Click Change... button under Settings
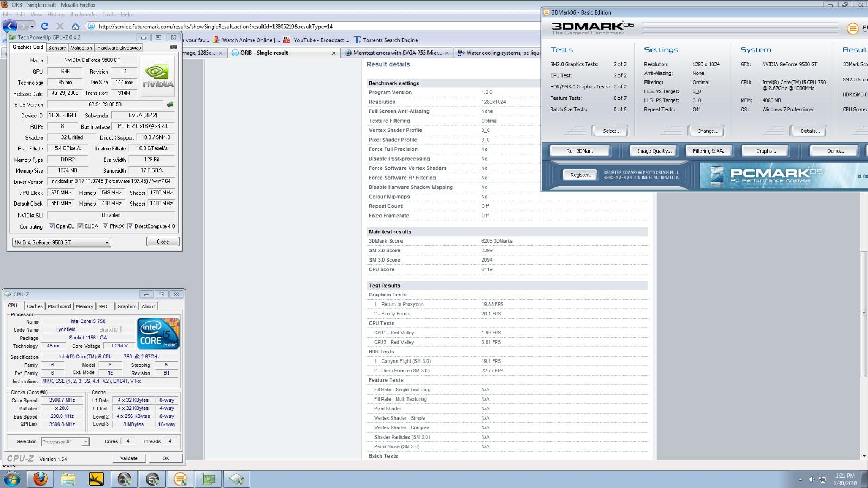This screenshot has height=488, width=868. click(x=707, y=131)
